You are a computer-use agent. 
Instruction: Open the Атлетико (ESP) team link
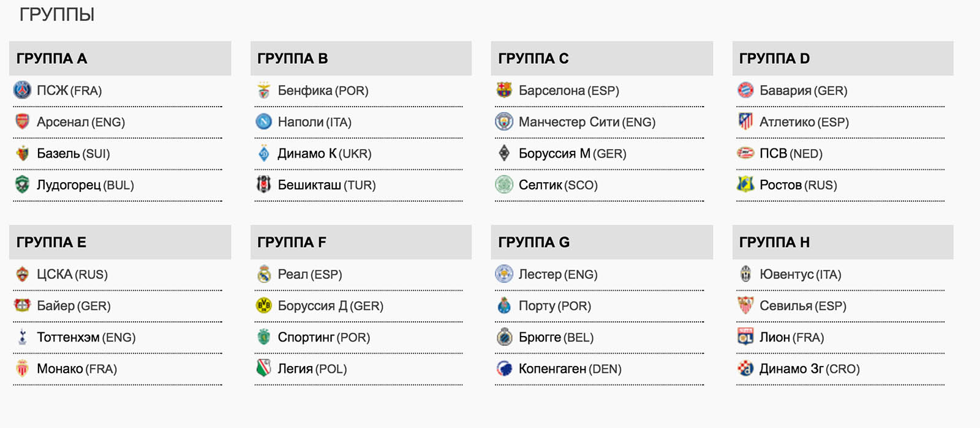click(804, 122)
